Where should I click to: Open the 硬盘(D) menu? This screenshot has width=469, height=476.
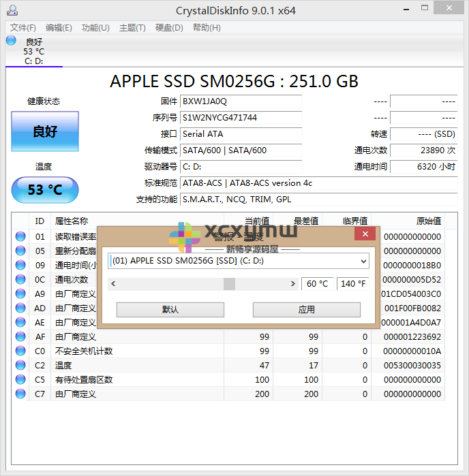169,28
